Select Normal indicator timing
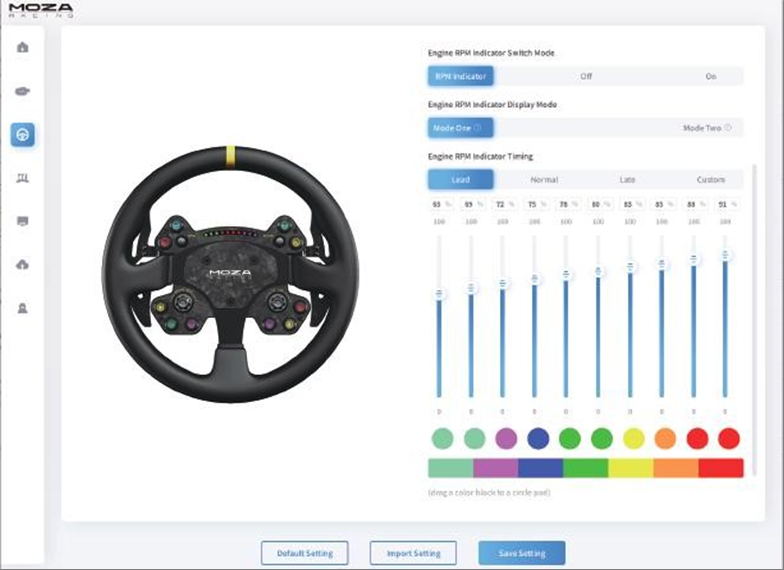This screenshot has height=570, width=784. coord(544,180)
